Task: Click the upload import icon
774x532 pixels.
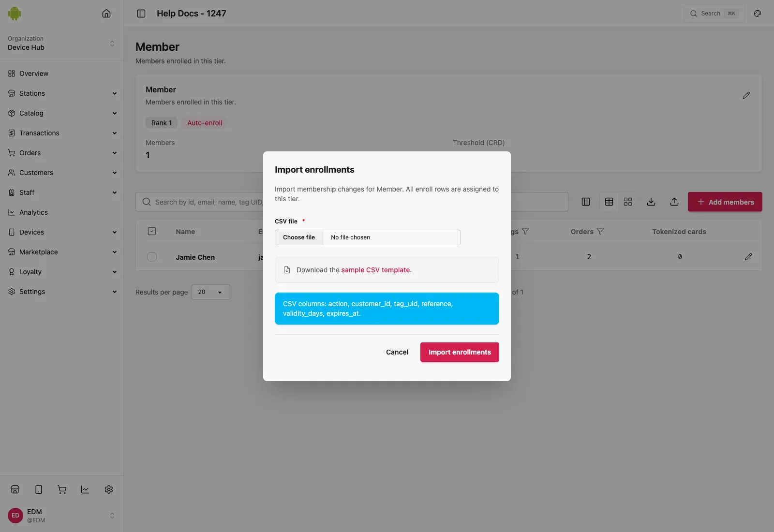Action: click(x=674, y=202)
